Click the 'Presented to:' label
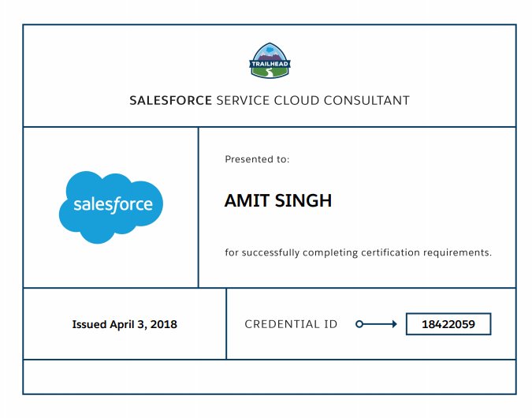This screenshot has height=418, width=532. pyautogui.click(x=257, y=159)
